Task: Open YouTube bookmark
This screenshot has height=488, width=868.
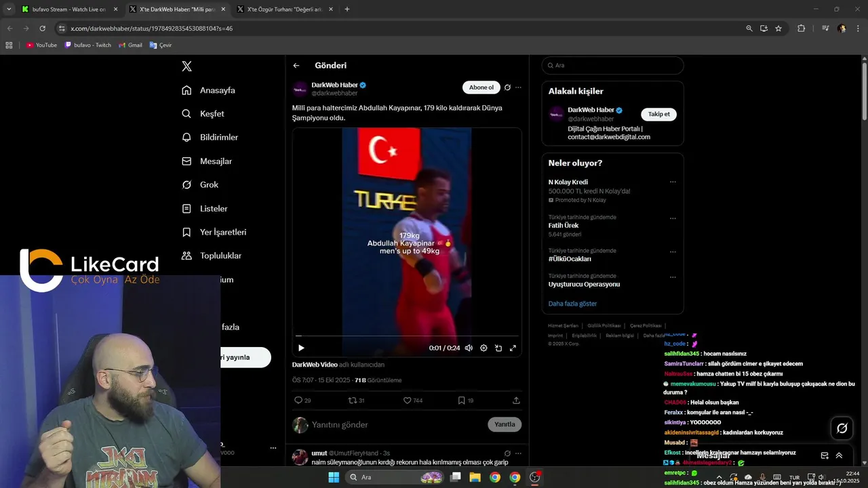Action: coord(41,45)
